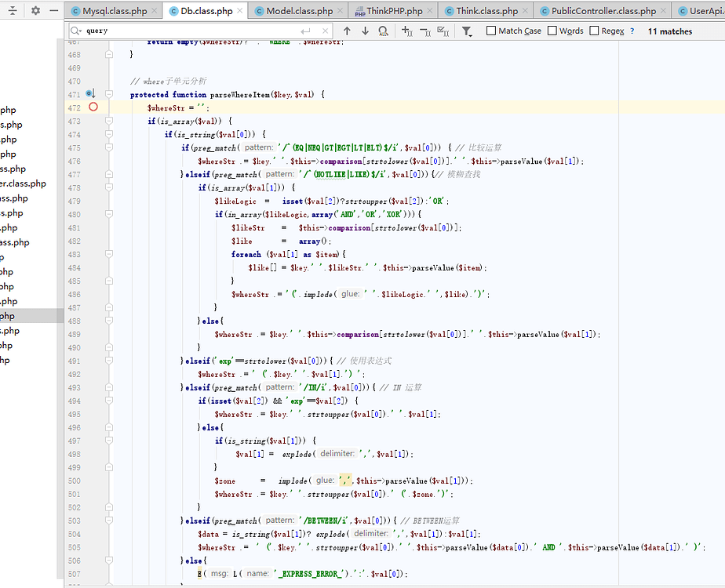Collapse the IN elseif block on line 493
This screenshot has height=588, width=725.
coord(109,387)
